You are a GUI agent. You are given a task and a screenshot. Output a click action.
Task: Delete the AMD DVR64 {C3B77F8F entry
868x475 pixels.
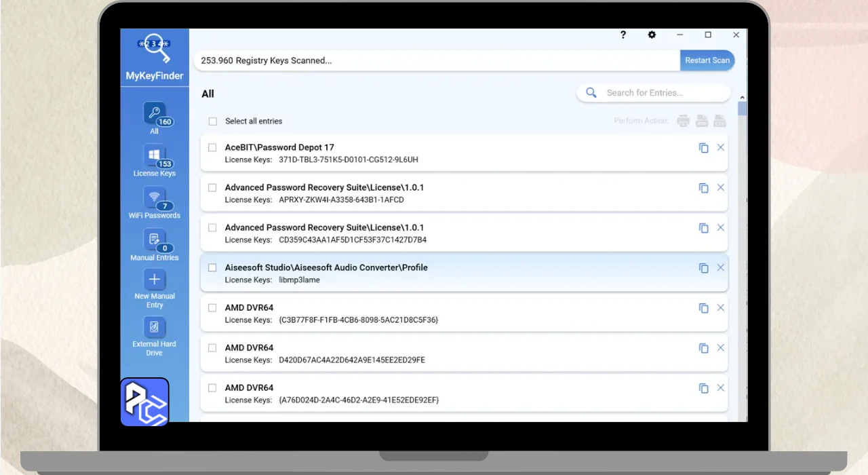pos(721,307)
